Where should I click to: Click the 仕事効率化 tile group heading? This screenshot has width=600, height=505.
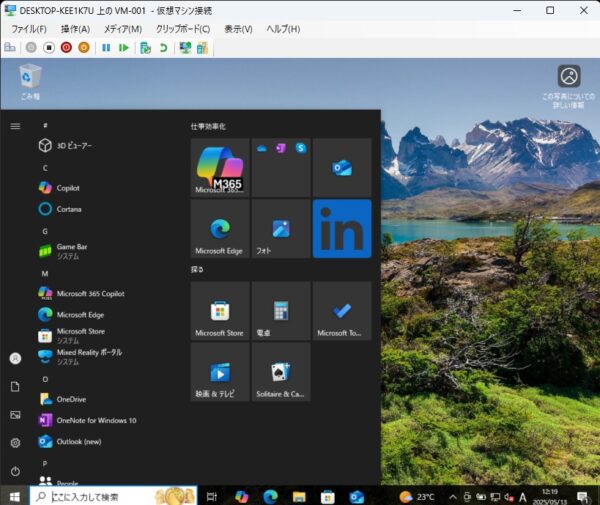tap(208, 126)
